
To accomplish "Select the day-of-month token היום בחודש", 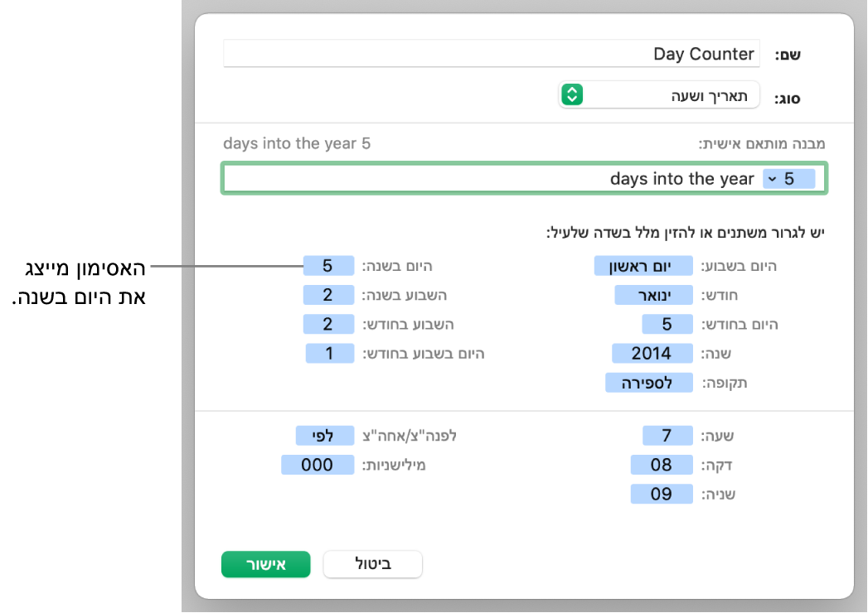I will [x=667, y=324].
